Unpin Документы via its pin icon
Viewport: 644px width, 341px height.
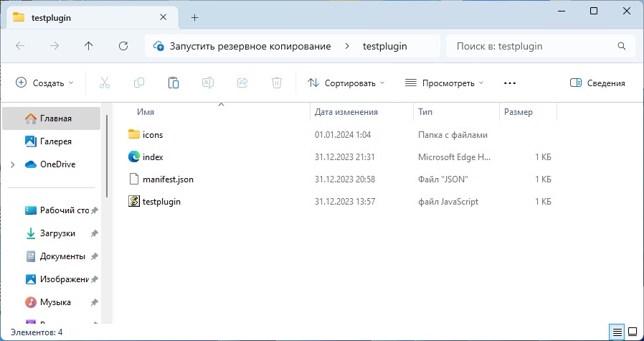(x=94, y=257)
